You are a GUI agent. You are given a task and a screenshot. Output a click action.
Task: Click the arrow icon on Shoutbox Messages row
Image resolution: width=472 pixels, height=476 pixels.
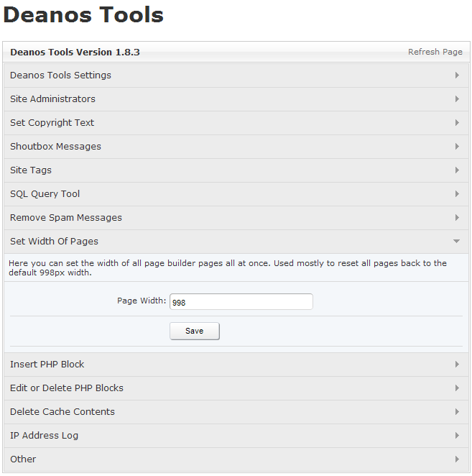(457, 147)
